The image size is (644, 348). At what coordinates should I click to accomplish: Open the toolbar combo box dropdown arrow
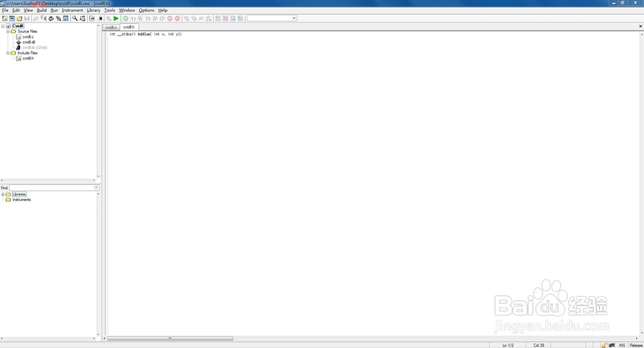point(294,18)
